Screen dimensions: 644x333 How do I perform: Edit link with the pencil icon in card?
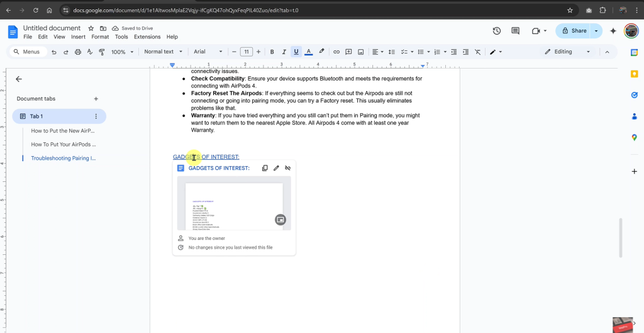[277, 168]
